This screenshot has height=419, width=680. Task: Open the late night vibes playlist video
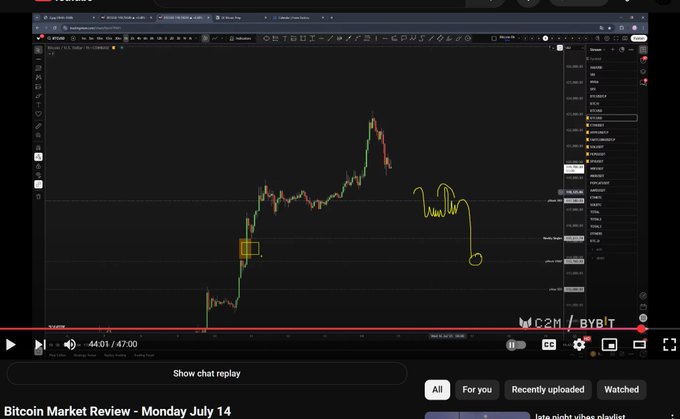580,416
